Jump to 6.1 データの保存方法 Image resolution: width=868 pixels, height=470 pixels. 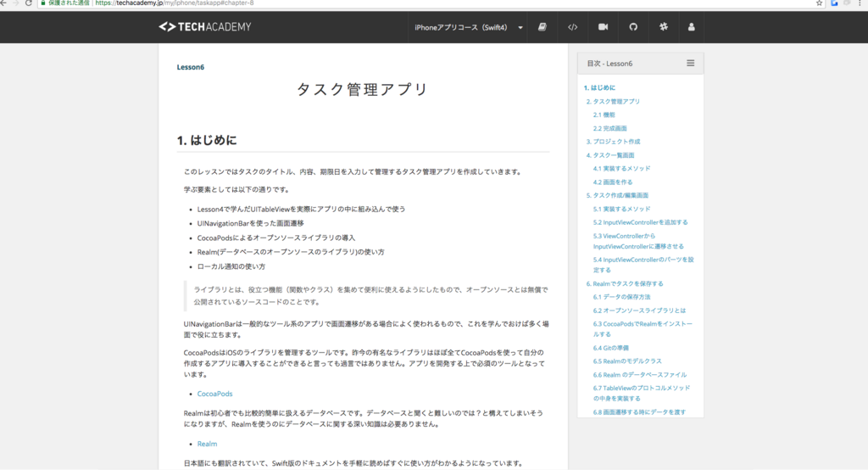pyautogui.click(x=621, y=297)
